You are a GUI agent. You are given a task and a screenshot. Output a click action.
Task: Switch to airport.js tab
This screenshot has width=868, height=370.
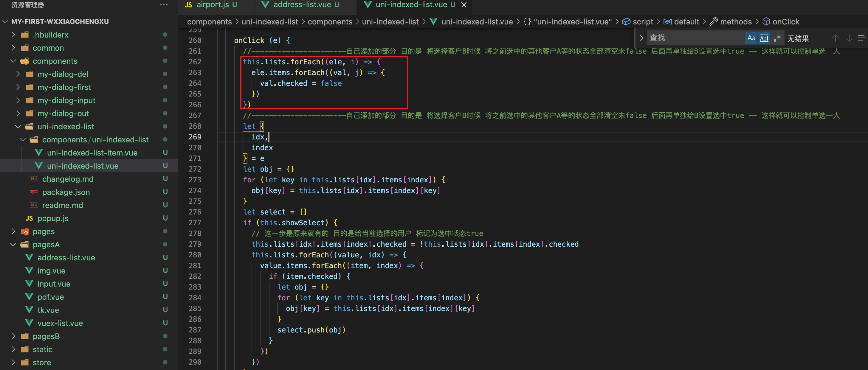216,5
